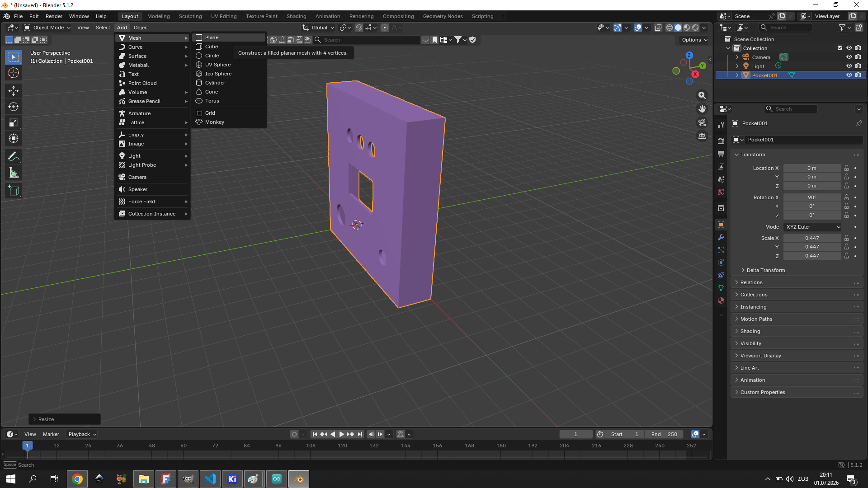Open Blender from the Windows taskbar
The height and width of the screenshot is (488, 868).
(x=299, y=479)
